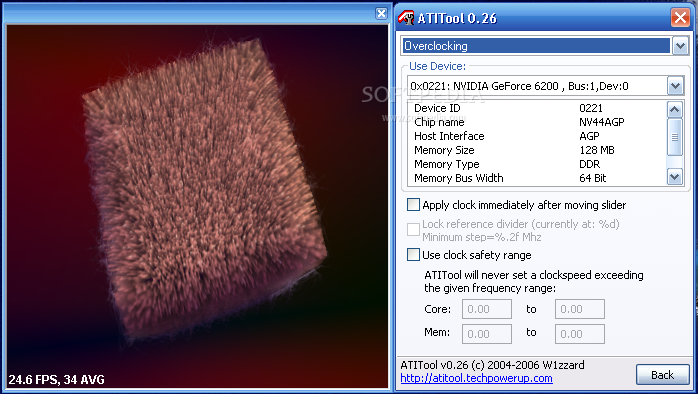
Task: Toggle Lock reference divider checkbox
Action: point(413,229)
